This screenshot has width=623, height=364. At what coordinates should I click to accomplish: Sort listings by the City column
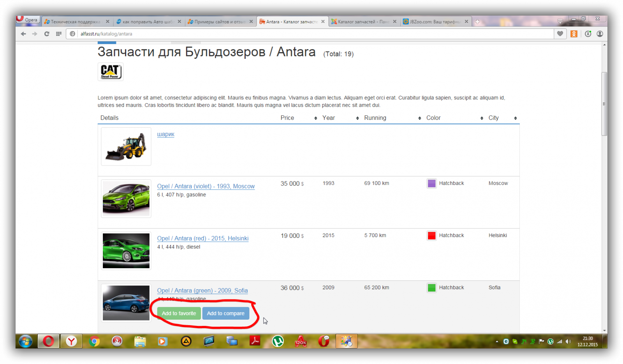(503, 118)
